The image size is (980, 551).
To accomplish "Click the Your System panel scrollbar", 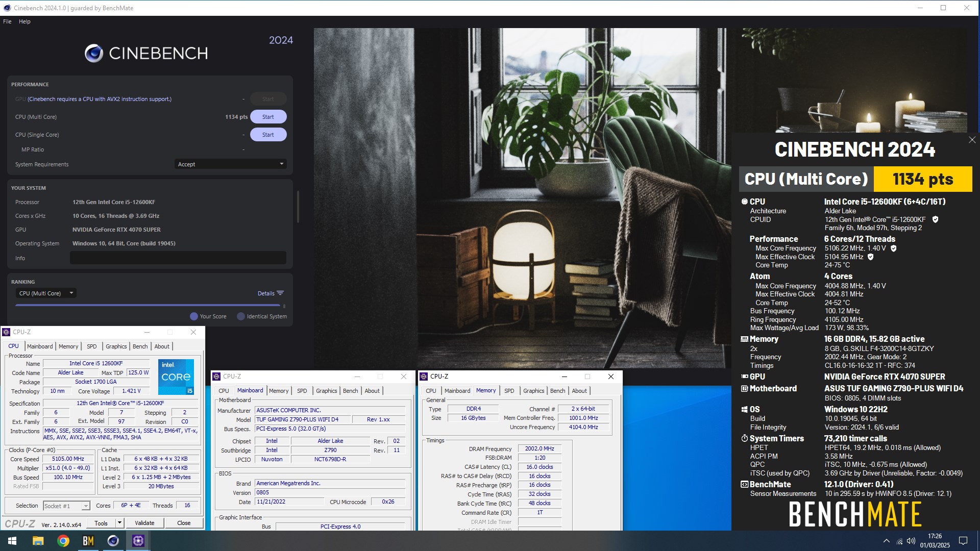I will [298, 207].
